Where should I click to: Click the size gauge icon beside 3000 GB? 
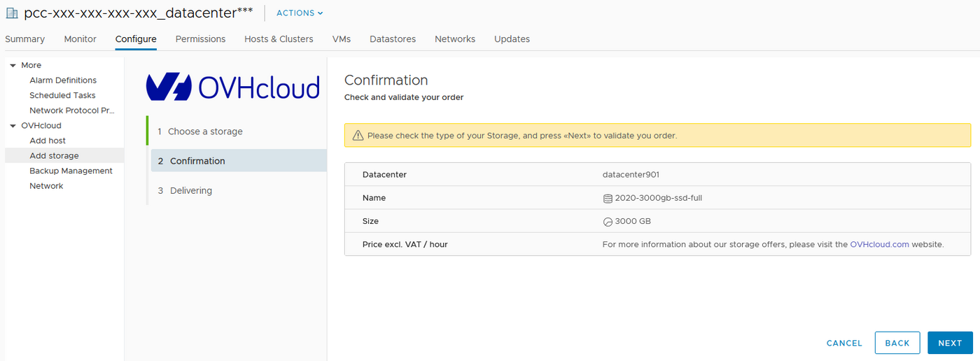click(x=608, y=222)
